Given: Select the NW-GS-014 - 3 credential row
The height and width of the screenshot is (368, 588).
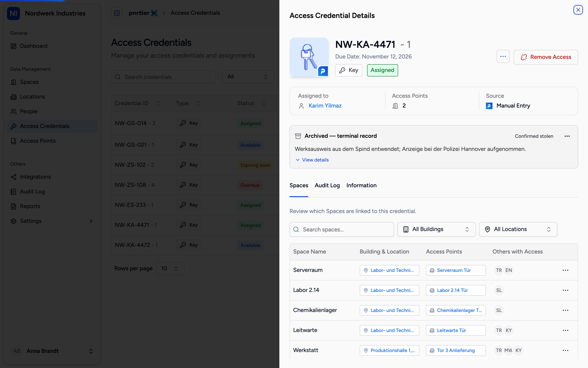Looking at the screenshot, I should click(x=195, y=123).
